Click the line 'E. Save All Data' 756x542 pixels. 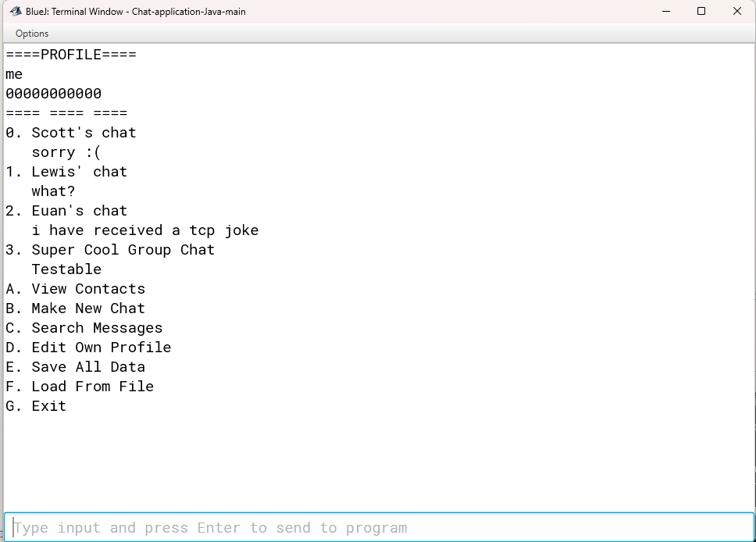(x=75, y=367)
